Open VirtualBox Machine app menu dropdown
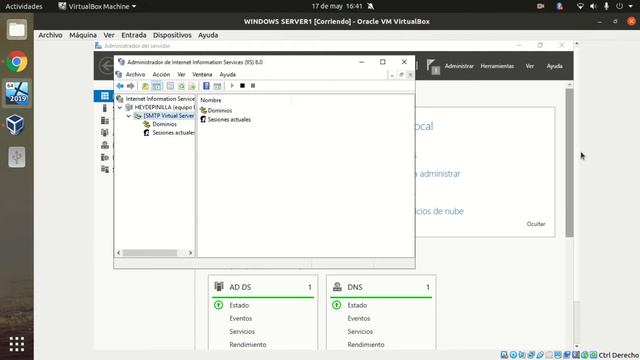The height and width of the screenshot is (360, 640). pyautogui.click(x=97, y=6)
